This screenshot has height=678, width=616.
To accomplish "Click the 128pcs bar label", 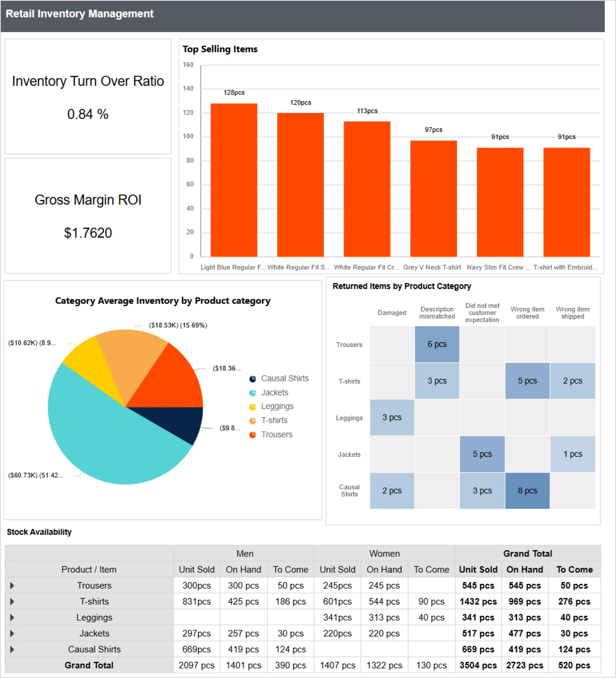I will pyautogui.click(x=234, y=93).
